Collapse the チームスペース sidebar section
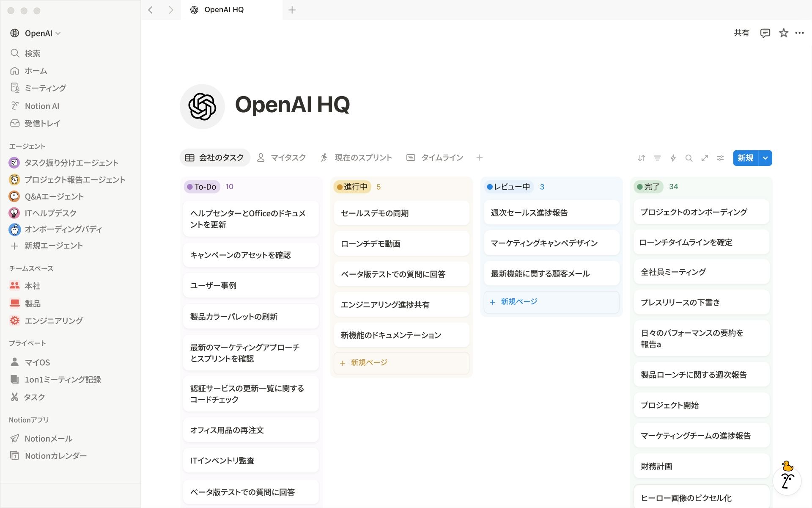 [x=31, y=268]
